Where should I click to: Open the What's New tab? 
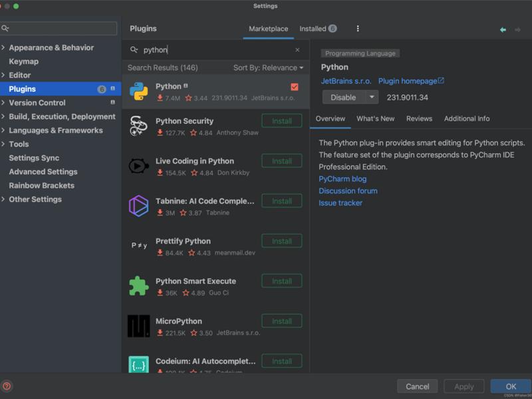(x=375, y=119)
